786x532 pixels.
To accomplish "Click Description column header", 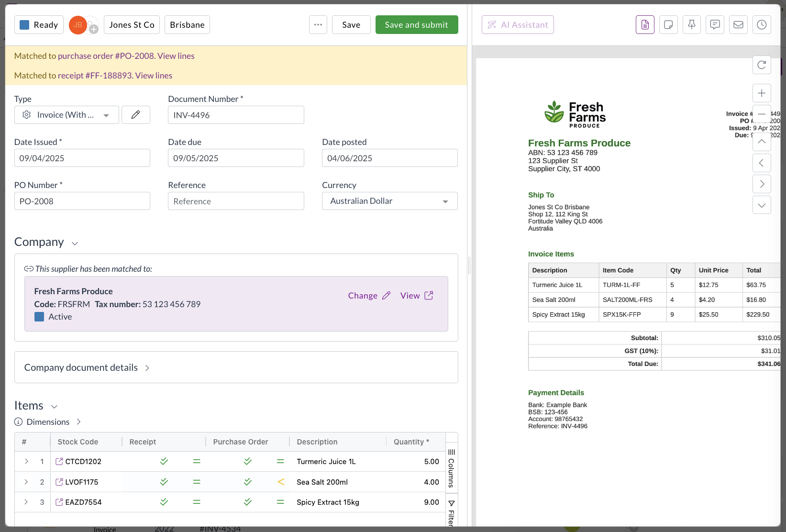I will point(317,442).
